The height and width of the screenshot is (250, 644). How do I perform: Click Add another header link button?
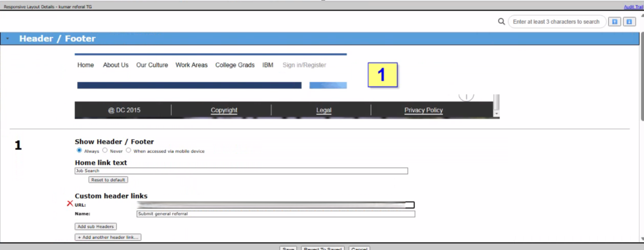pos(108,237)
